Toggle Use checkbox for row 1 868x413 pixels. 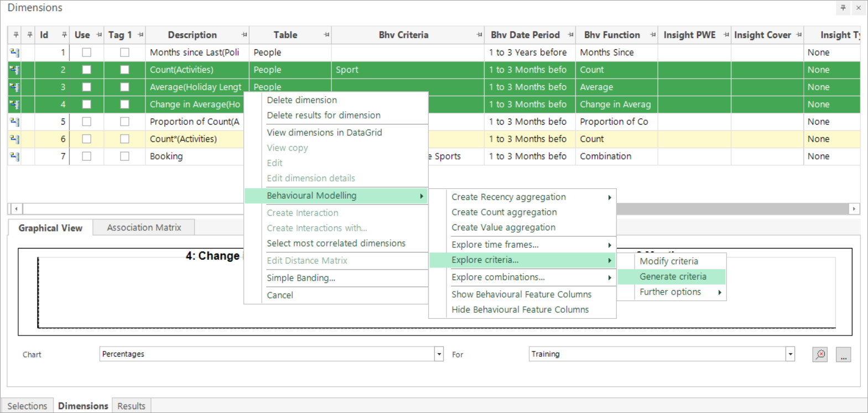[x=86, y=53]
